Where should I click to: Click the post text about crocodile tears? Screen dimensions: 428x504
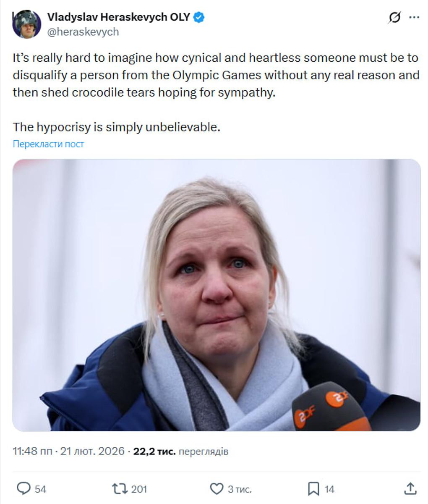(216, 92)
